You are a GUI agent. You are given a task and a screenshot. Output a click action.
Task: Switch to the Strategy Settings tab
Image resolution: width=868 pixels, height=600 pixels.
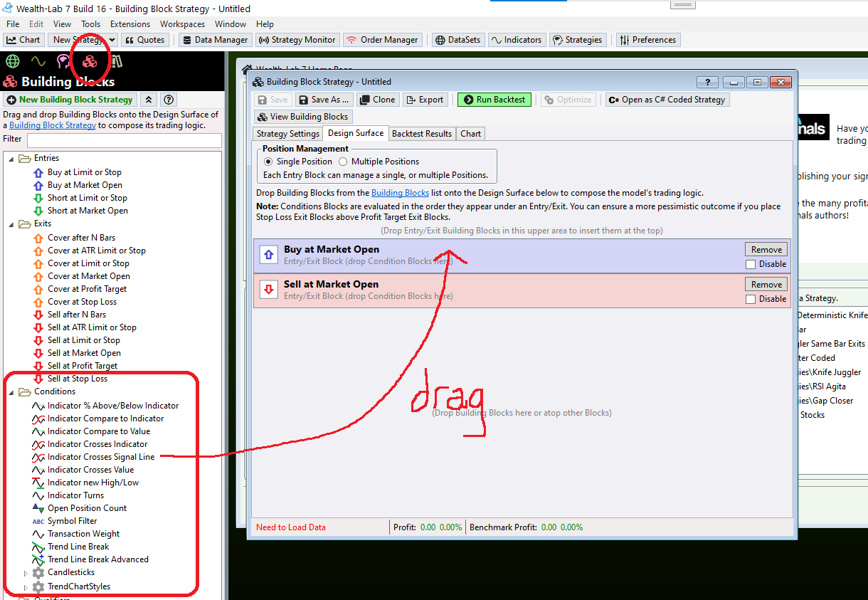coord(288,134)
